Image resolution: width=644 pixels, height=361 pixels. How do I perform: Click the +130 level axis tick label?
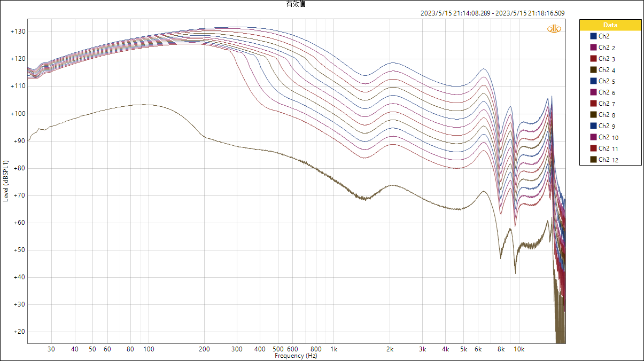(x=18, y=32)
